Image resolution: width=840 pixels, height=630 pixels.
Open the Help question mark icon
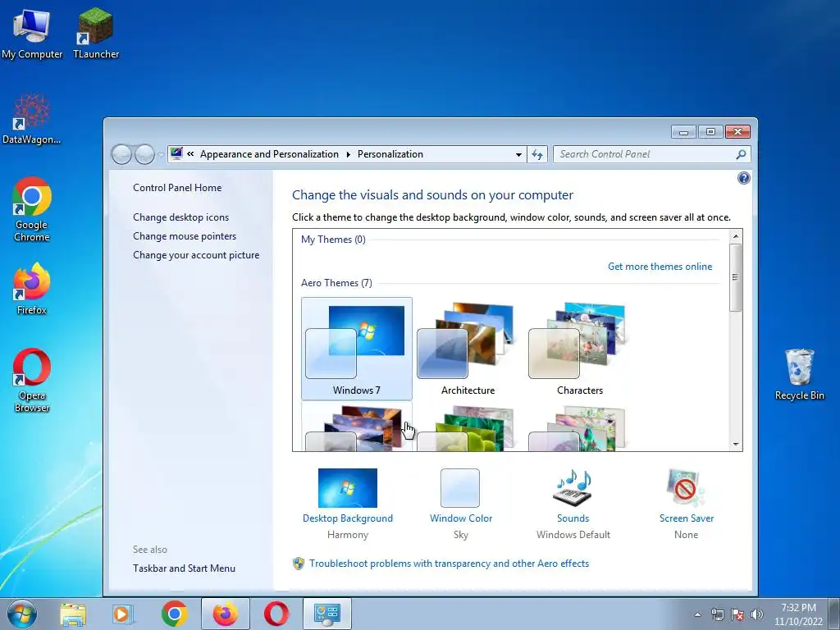coord(743,178)
